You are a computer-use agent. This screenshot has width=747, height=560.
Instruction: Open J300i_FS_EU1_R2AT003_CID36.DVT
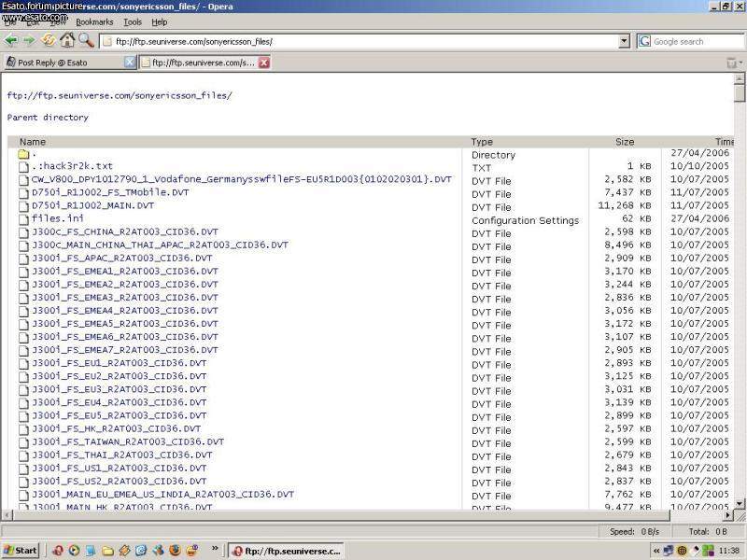click(120, 363)
